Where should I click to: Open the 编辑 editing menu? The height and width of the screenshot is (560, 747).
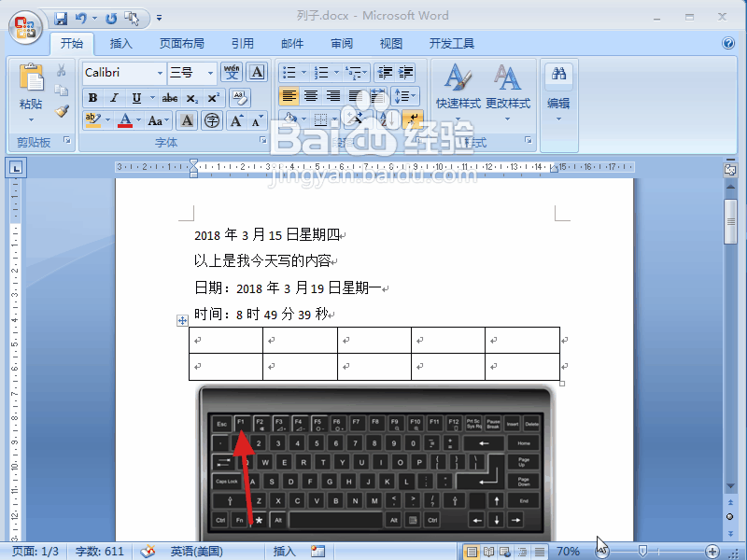click(x=558, y=92)
